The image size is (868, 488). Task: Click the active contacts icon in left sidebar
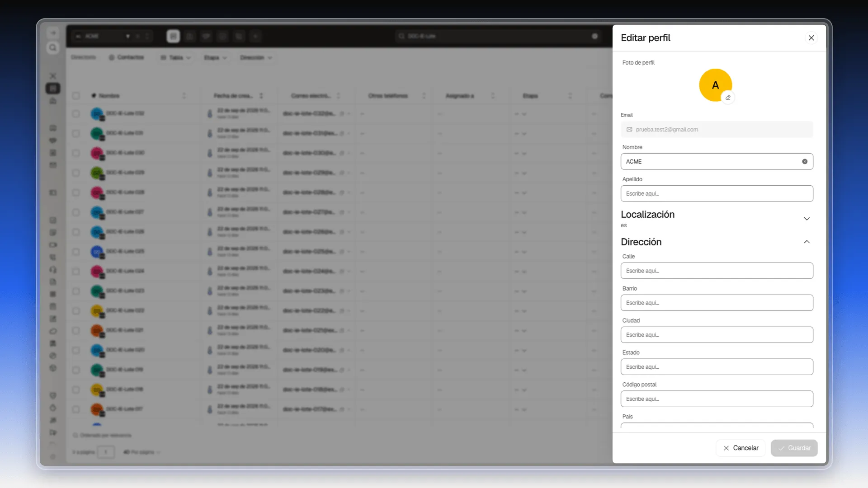point(53,88)
